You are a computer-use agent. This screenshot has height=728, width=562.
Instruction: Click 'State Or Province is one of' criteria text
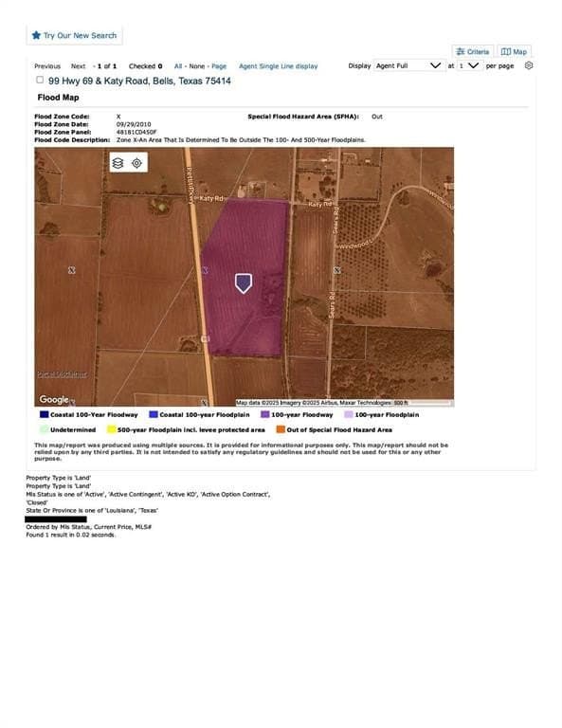click(x=92, y=510)
